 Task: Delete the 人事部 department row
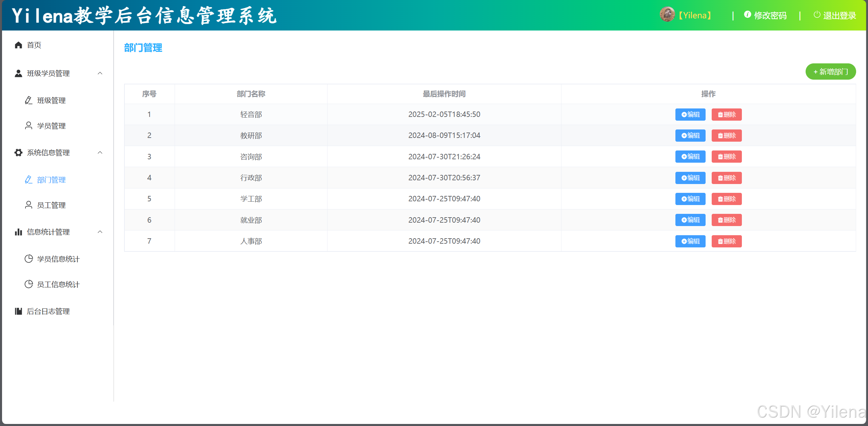click(726, 241)
